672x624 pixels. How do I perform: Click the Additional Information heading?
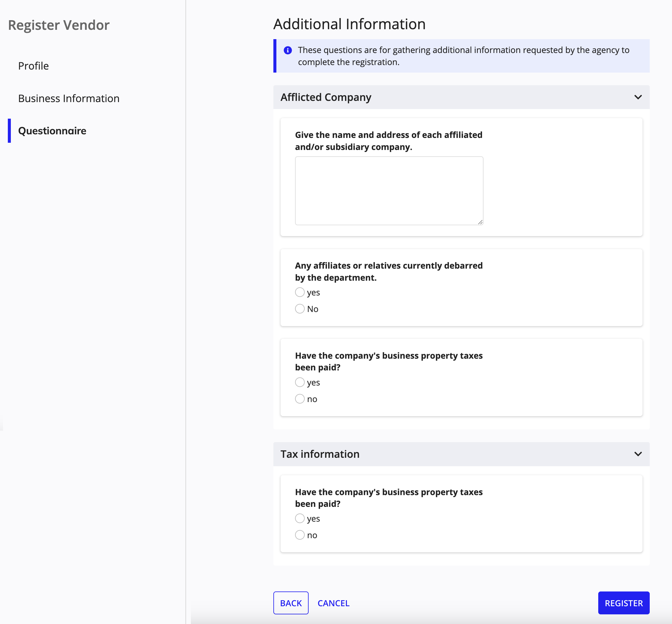click(349, 24)
